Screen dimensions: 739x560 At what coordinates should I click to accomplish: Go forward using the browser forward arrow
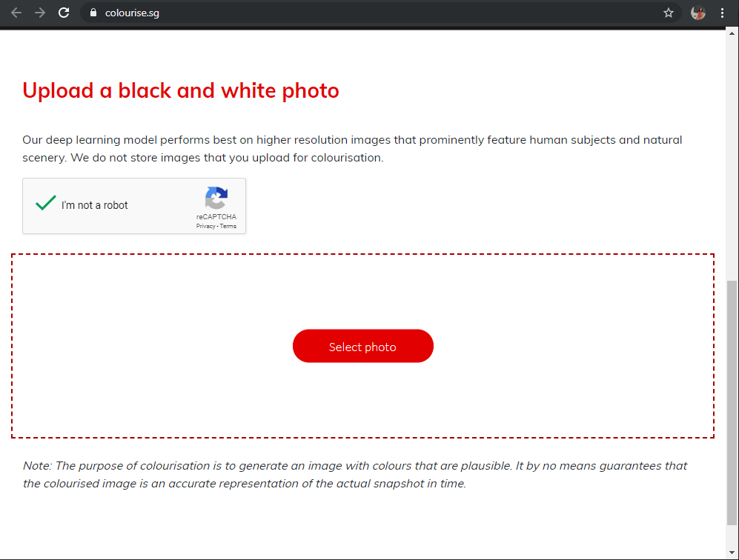[40, 13]
